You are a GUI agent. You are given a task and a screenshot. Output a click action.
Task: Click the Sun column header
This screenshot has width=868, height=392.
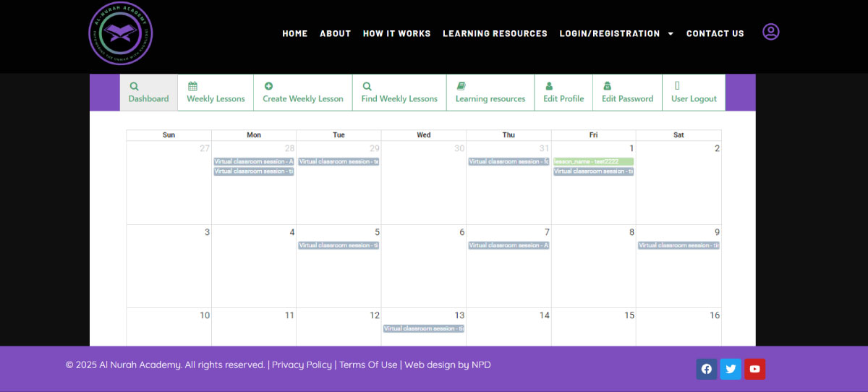[169, 135]
